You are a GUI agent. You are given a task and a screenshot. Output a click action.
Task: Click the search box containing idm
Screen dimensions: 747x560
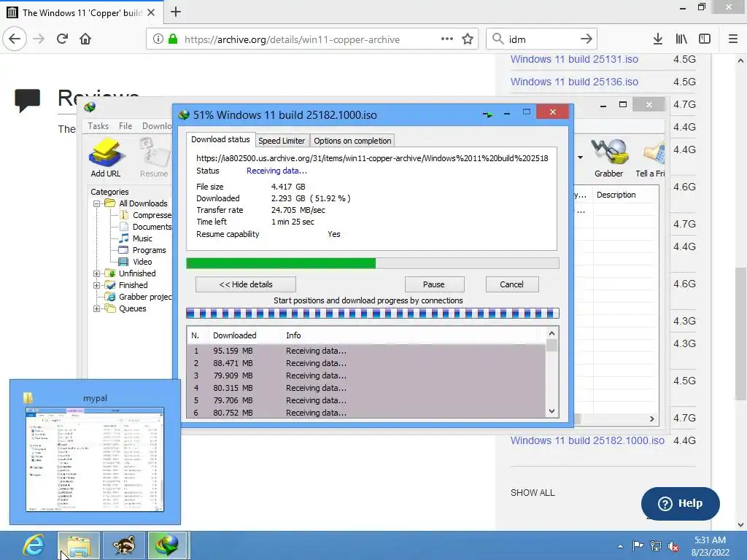click(541, 39)
